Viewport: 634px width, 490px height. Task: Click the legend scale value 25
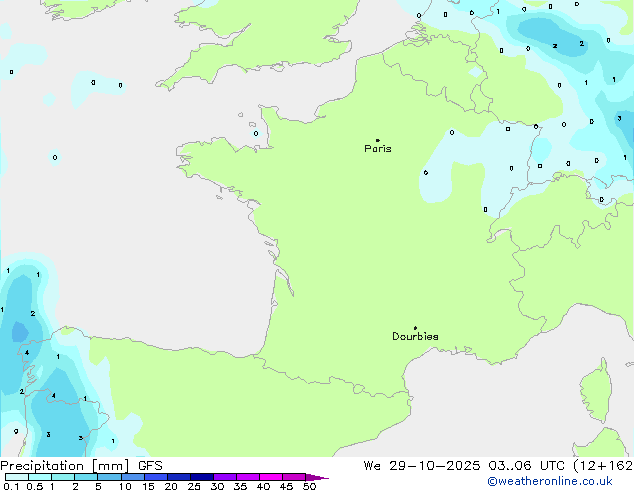tap(194, 486)
